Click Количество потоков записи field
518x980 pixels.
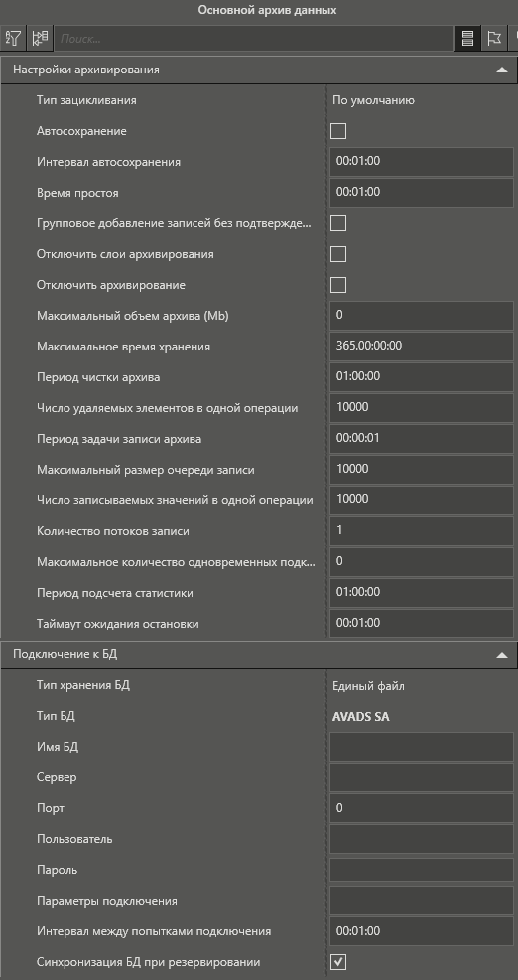pos(422,530)
